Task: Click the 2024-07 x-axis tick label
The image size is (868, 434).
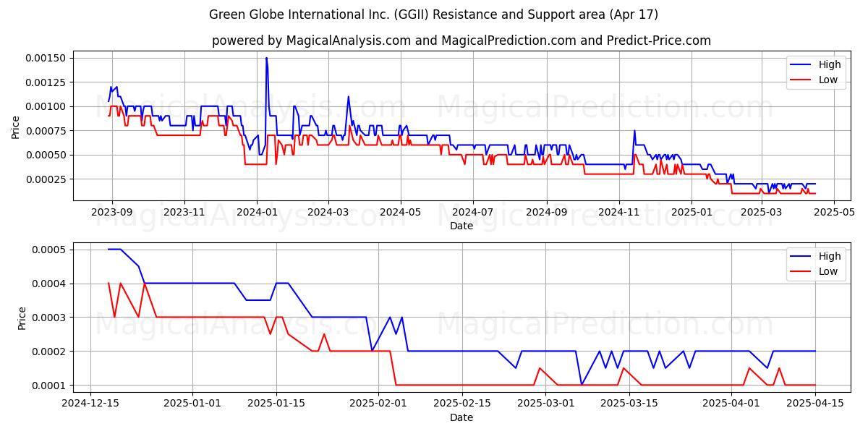Action: pyautogui.click(x=472, y=213)
